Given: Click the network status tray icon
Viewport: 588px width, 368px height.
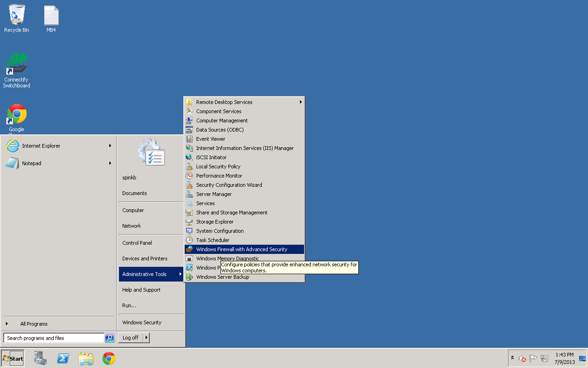Looking at the screenshot, I should (544, 358).
